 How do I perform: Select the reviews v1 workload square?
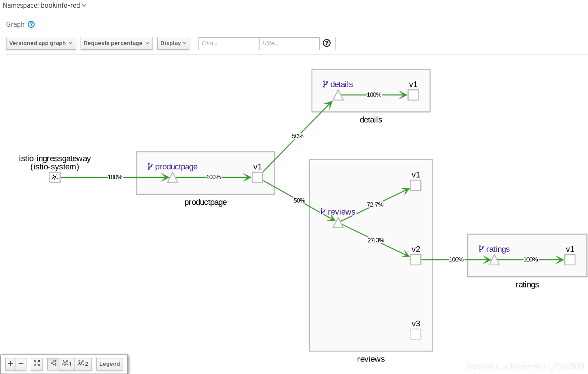tap(416, 186)
